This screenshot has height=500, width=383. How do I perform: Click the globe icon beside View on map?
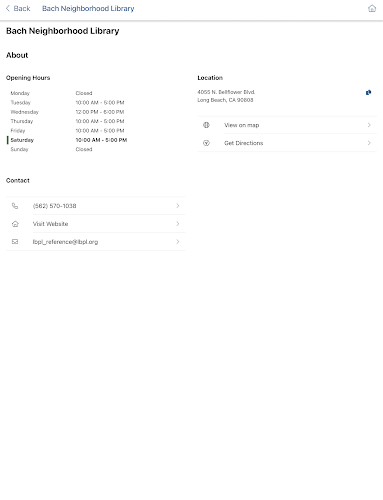pyautogui.click(x=206, y=125)
